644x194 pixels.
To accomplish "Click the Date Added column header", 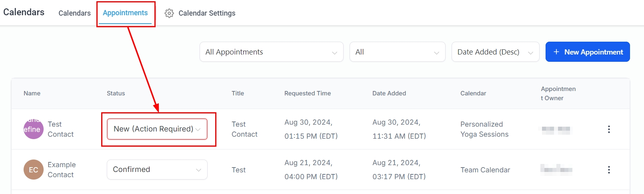I will pos(389,93).
